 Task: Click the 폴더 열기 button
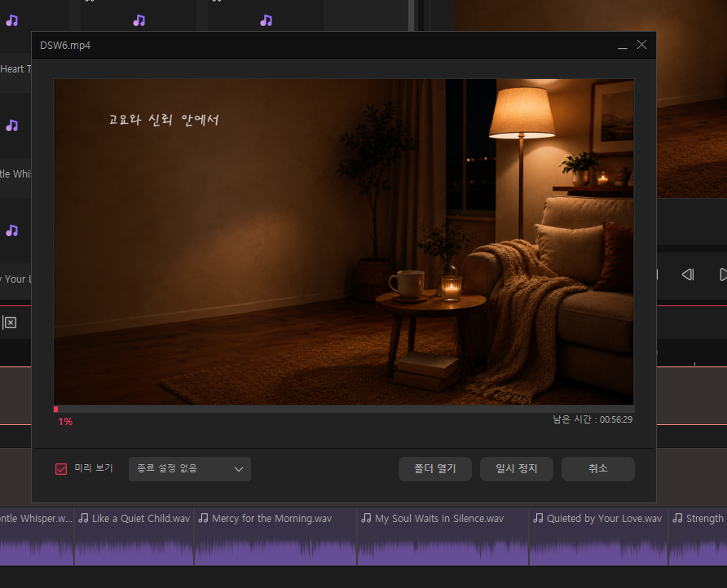[435, 469]
